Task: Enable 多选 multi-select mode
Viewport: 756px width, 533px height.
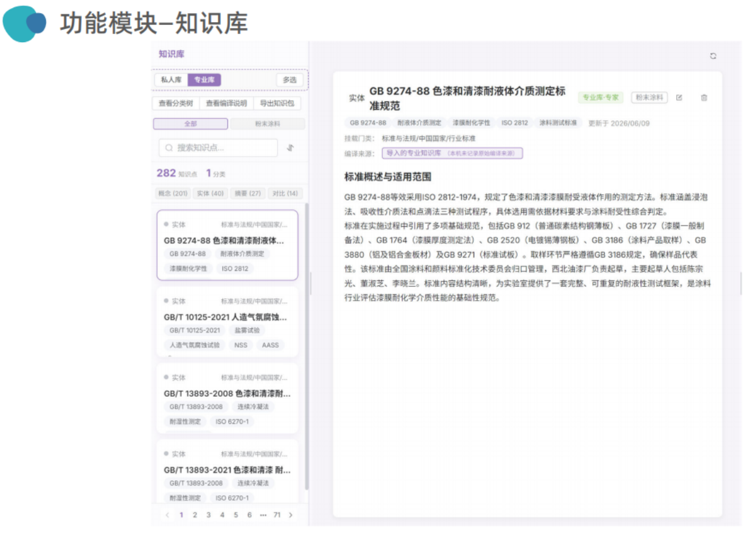Action: [289, 80]
